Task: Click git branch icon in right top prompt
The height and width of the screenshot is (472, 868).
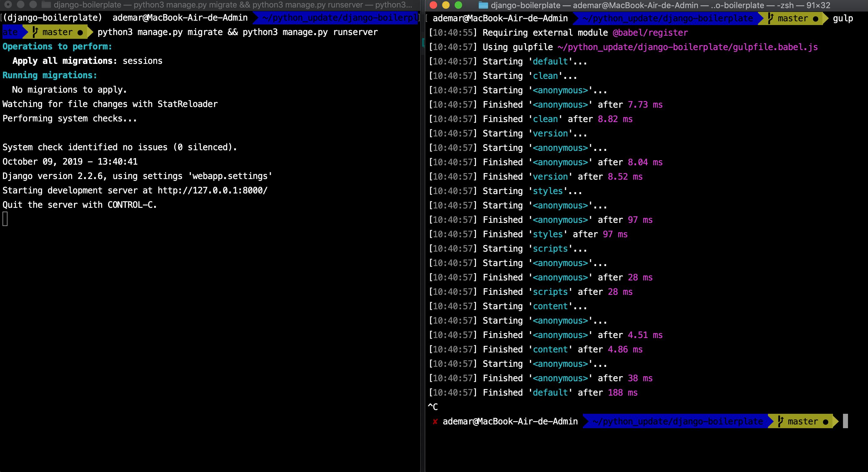Action: (770, 18)
